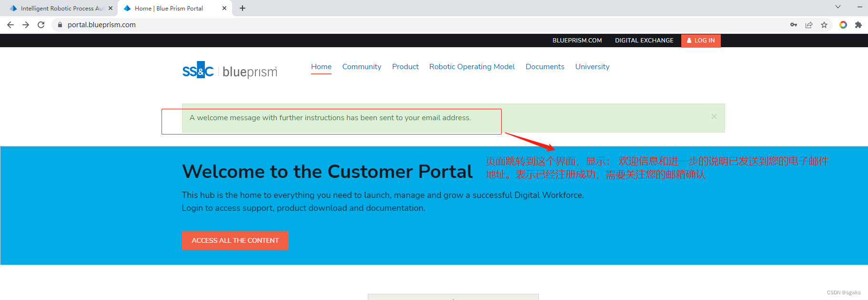Image resolution: width=868 pixels, height=300 pixels.
Task: Click the share page icon
Action: pos(809,25)
